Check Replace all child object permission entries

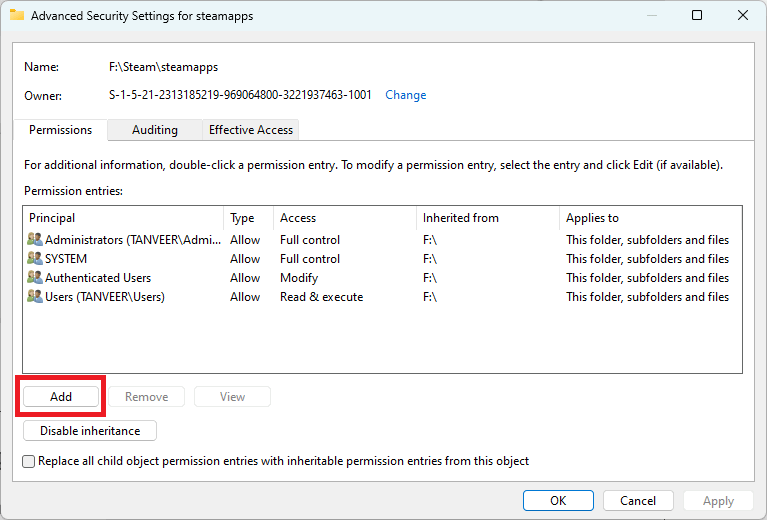click(28, 461)
